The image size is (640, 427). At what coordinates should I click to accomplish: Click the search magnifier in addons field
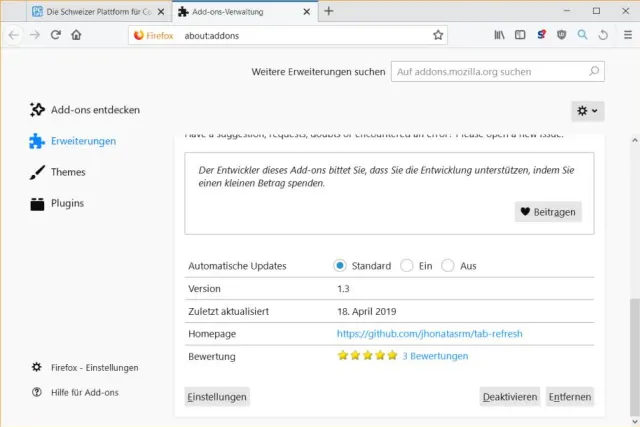click(x=594, y=71)
